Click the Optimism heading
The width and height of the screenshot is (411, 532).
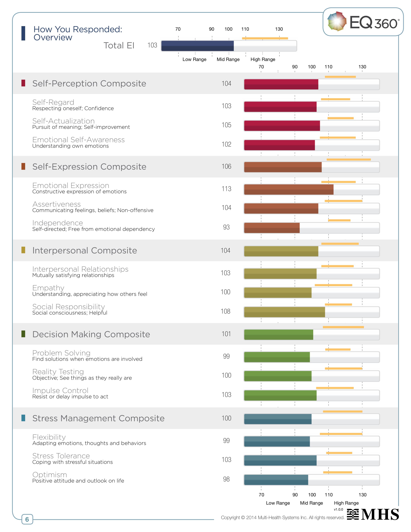(x=50, y=474)
